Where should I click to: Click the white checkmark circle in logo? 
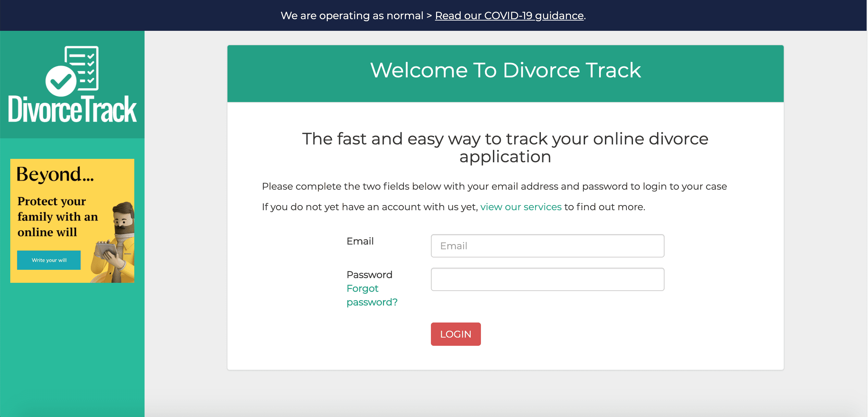(x=61, y=81)
